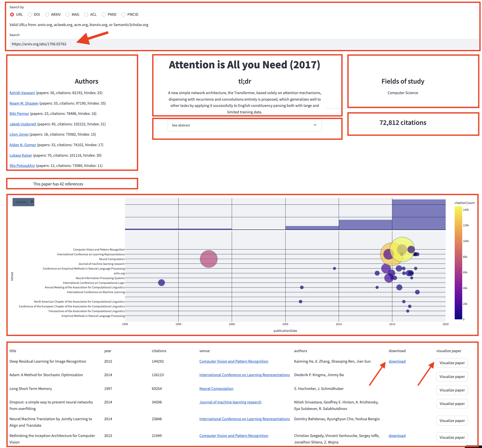
Task: Open Neural Computation venue link
Action: 216,389
